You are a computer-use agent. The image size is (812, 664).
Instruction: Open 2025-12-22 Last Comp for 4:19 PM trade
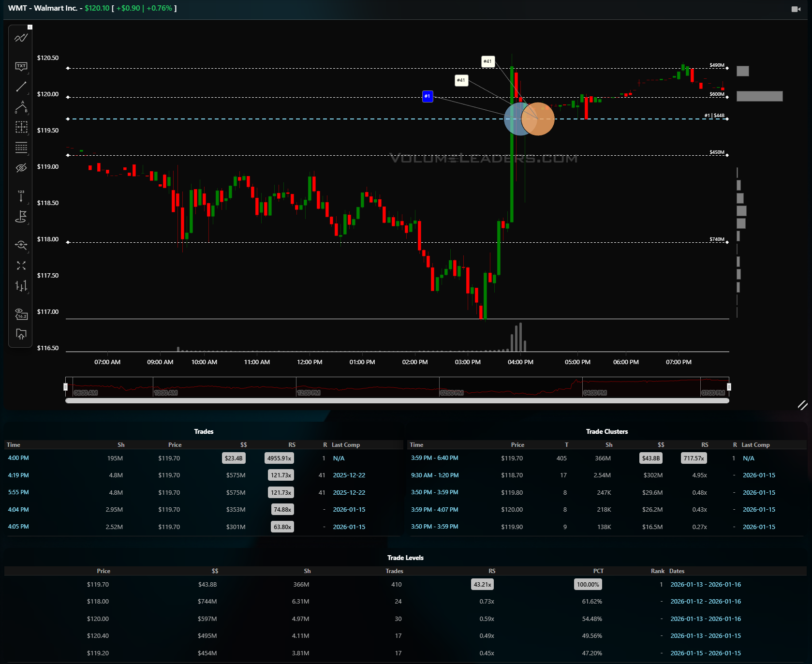[349, 475]
